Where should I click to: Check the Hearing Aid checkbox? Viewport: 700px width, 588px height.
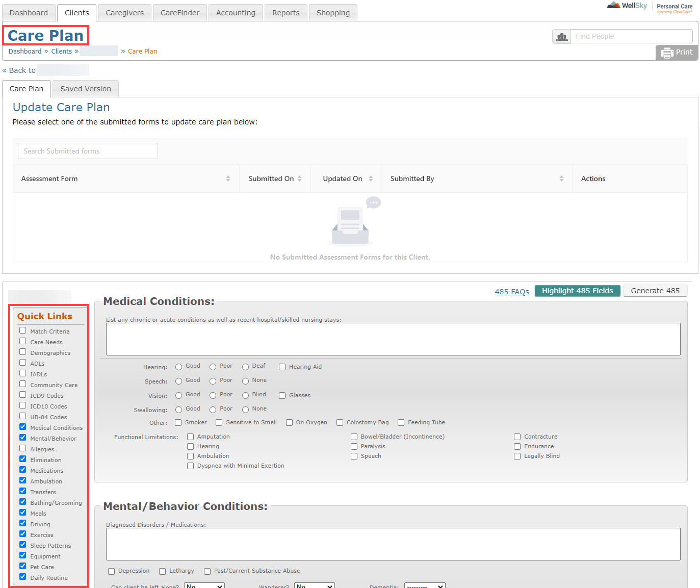(x=282, y=367)
